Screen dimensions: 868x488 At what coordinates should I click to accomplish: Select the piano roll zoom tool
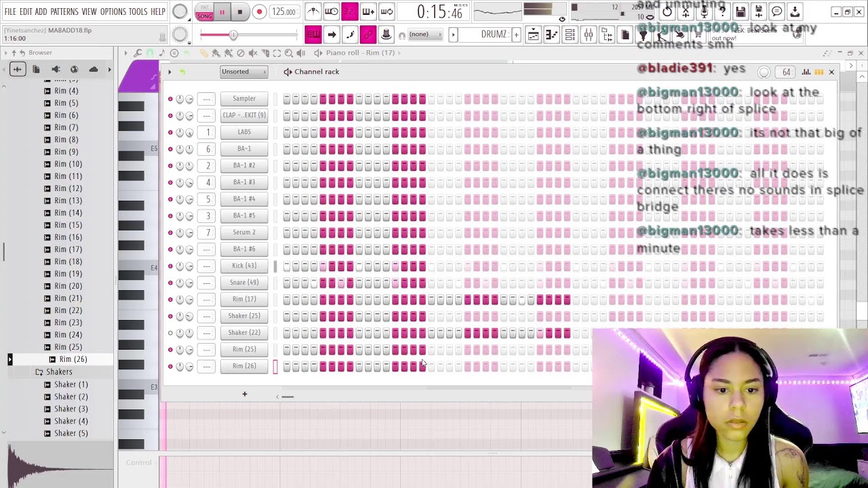288,53
